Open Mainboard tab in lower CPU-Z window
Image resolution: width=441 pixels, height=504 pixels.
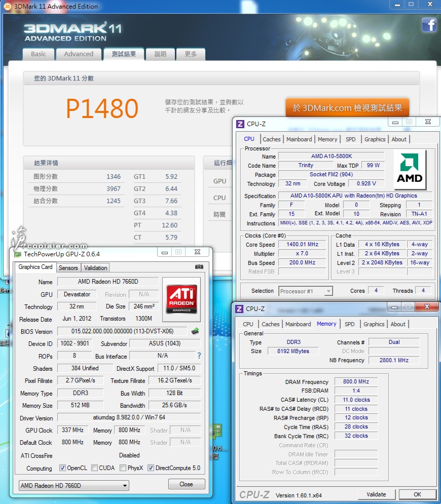coord(298,324)
